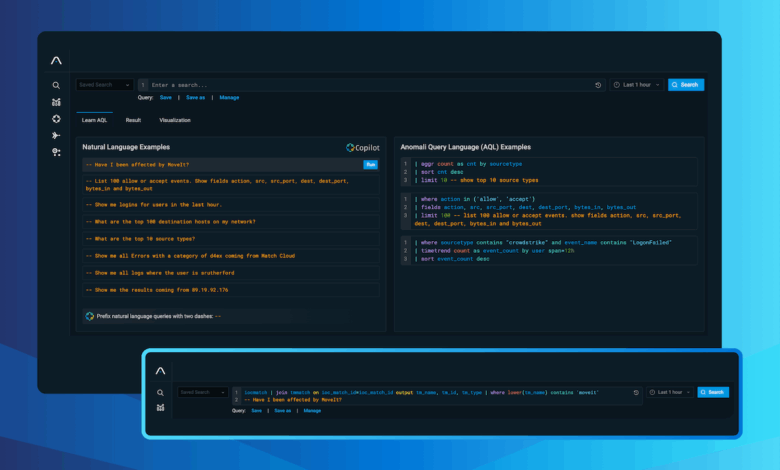The height and width of the screenshot is (470, 780).
Task: Open Saved Search dropdown in lower inset window
Action: click(202, 392)
